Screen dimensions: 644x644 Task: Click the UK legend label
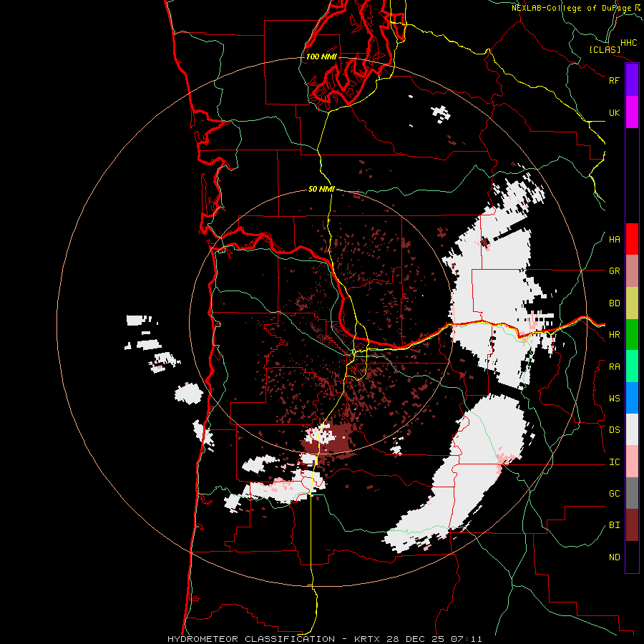(614, 112)
